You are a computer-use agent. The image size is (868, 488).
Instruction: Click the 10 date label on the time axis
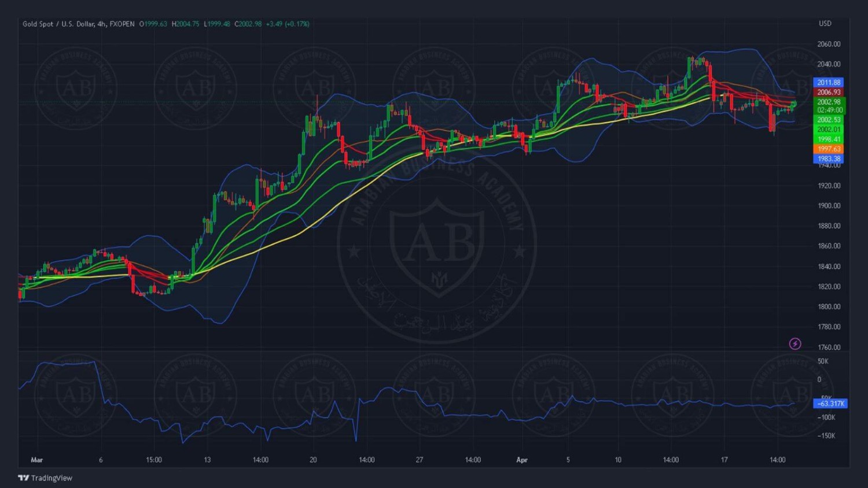tap(618, 460)
